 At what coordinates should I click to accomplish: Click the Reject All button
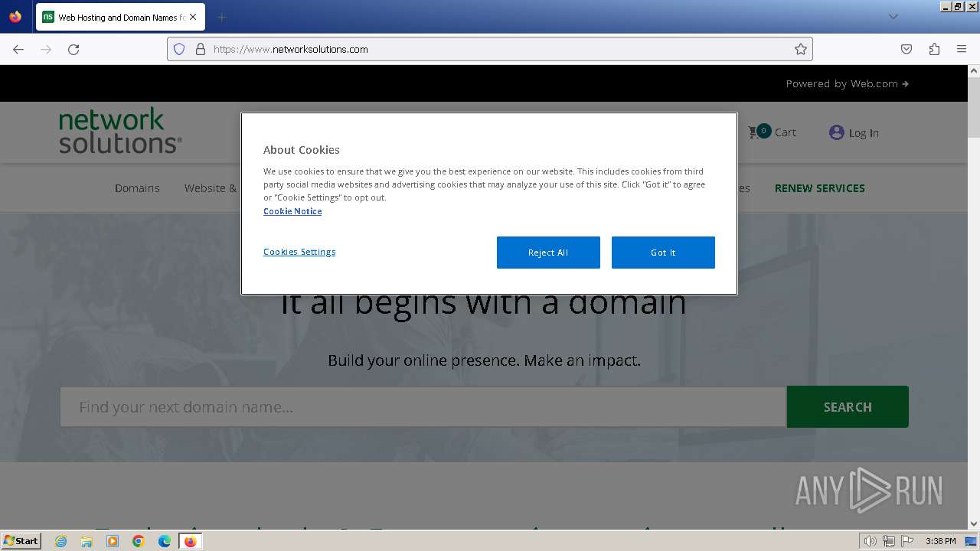tap(548, 253)
